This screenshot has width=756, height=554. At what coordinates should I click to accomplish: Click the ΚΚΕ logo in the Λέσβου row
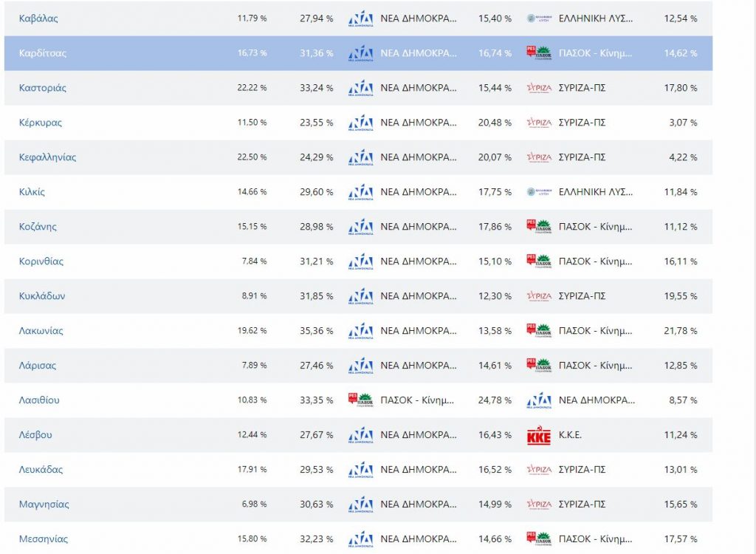click(x=539, y=435)
